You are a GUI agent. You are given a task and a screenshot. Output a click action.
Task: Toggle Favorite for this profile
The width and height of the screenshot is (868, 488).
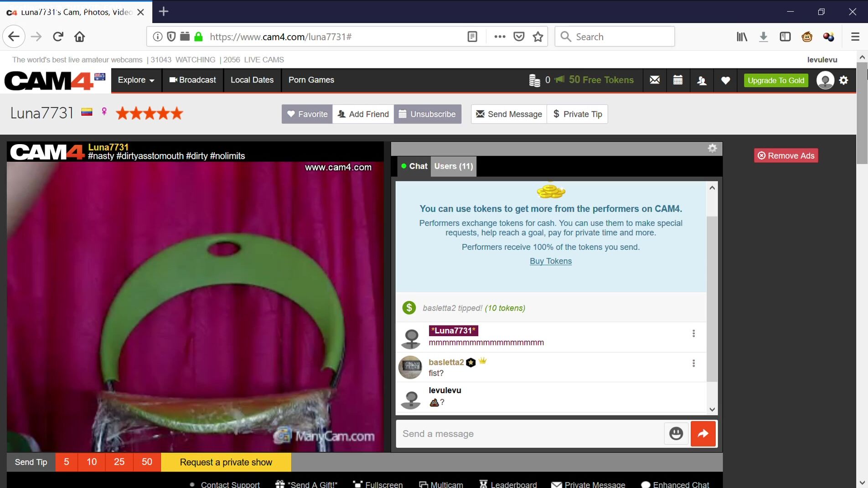click(x=307, y=114)
